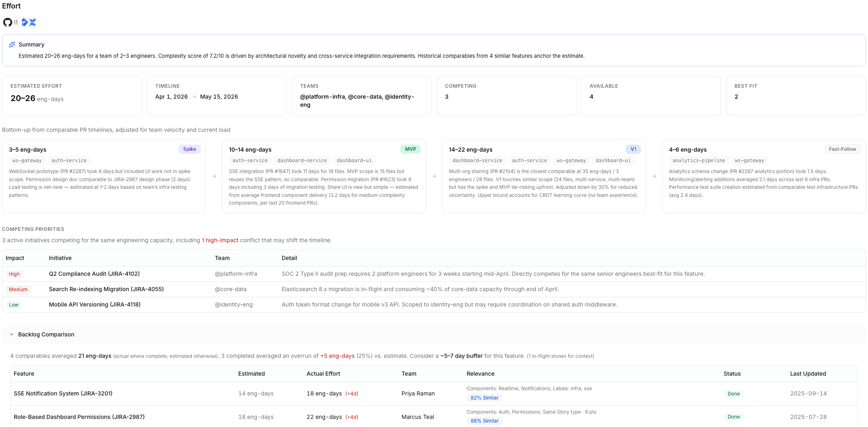Click the 2025-09-14 last updated date
The image size is (868, 427).
click(x=809, y=393)
